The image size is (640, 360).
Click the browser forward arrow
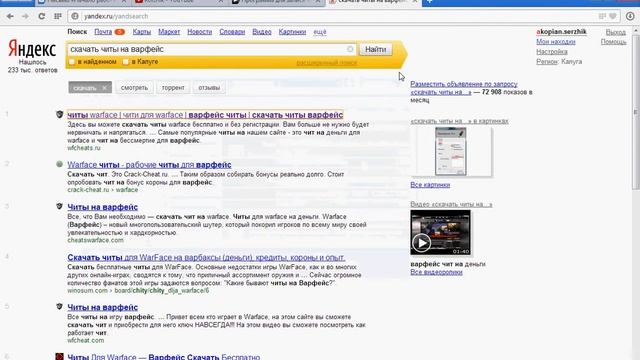click(x=25, y=16)
